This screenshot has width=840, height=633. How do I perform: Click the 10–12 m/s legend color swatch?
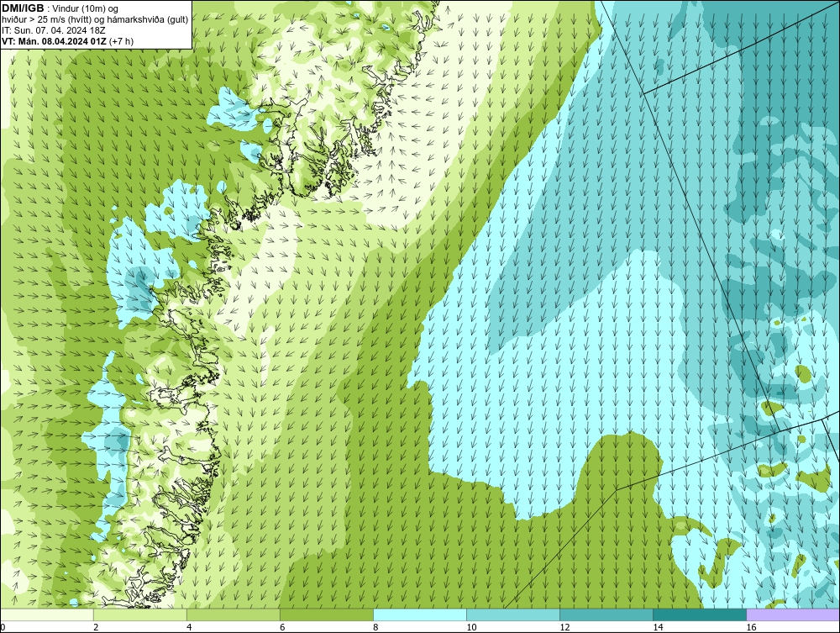pos(512,615)
